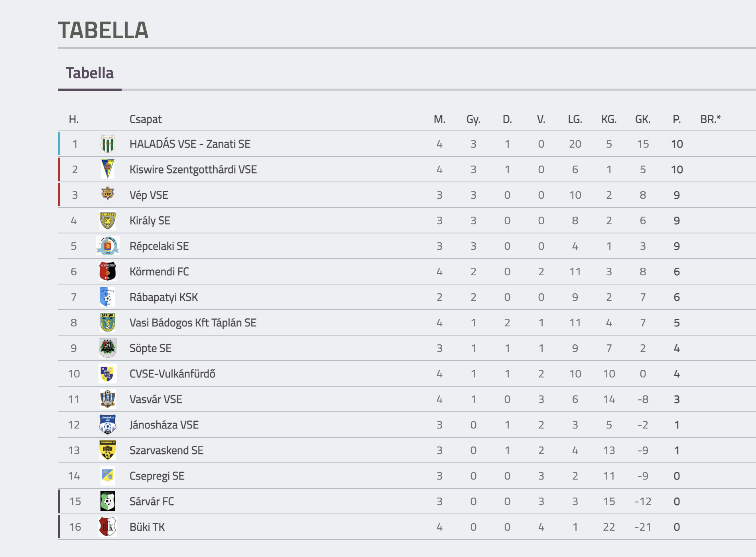Click the P. points column header
The width and height of the screenshot is (756, 557).
tap(677, 119)
